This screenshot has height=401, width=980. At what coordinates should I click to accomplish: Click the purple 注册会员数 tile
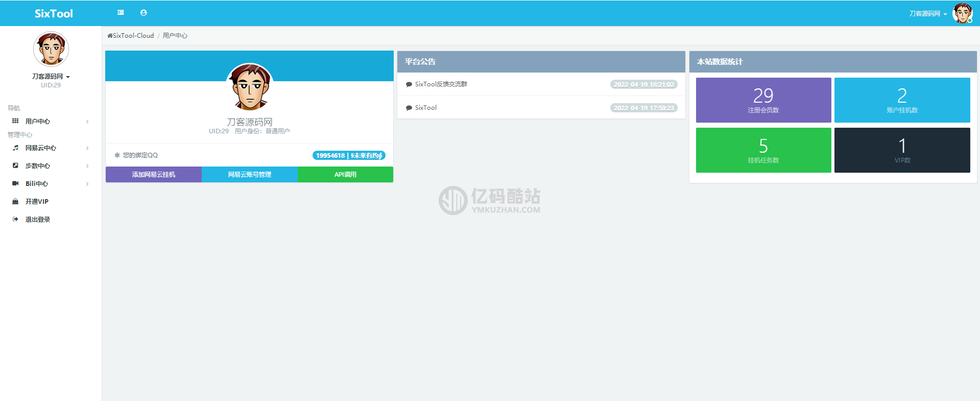pos(763,100)
